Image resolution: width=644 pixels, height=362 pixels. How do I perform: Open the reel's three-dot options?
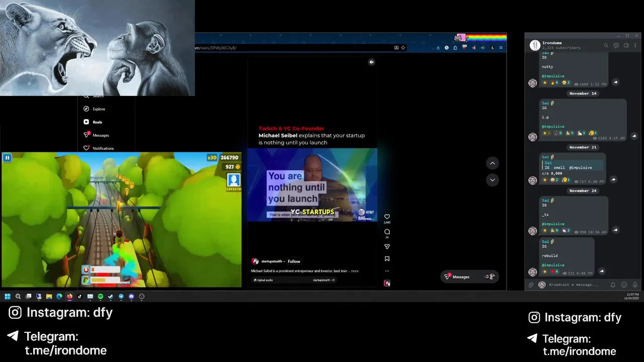[x=387, y=271]
